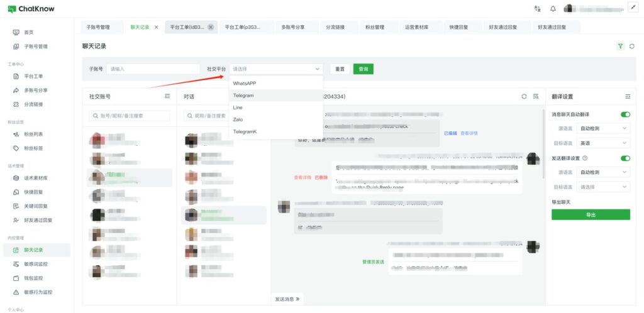Open 平台工单 icon in left sidebar
Image resolution: width=644 pixels, height=313 pixels.
[x=16, y=76]
